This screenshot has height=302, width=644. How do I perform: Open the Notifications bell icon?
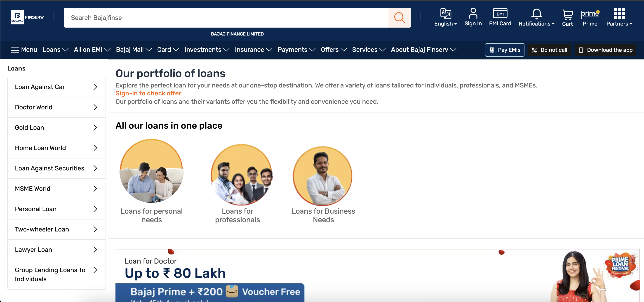click(536, 14)
